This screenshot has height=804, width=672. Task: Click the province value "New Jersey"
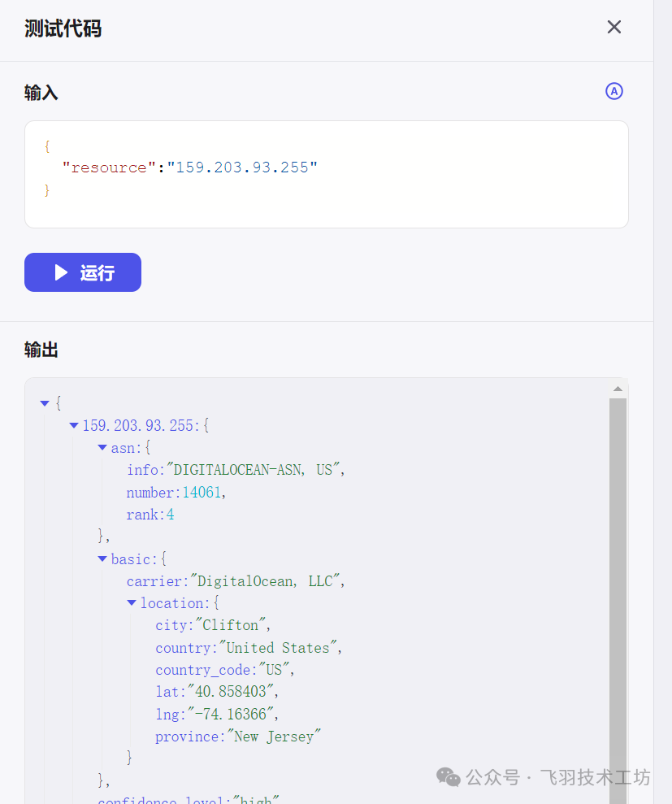pos(274,737)
